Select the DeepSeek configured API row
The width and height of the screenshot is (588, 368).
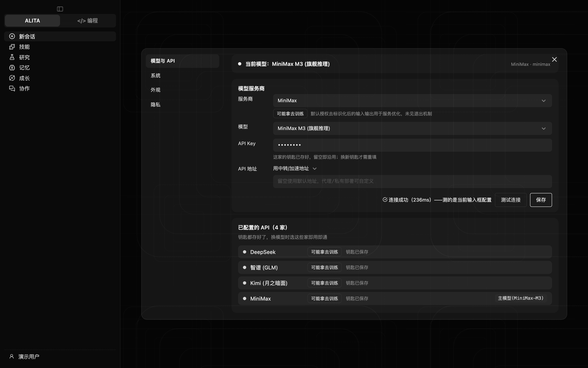coord(395,252)
